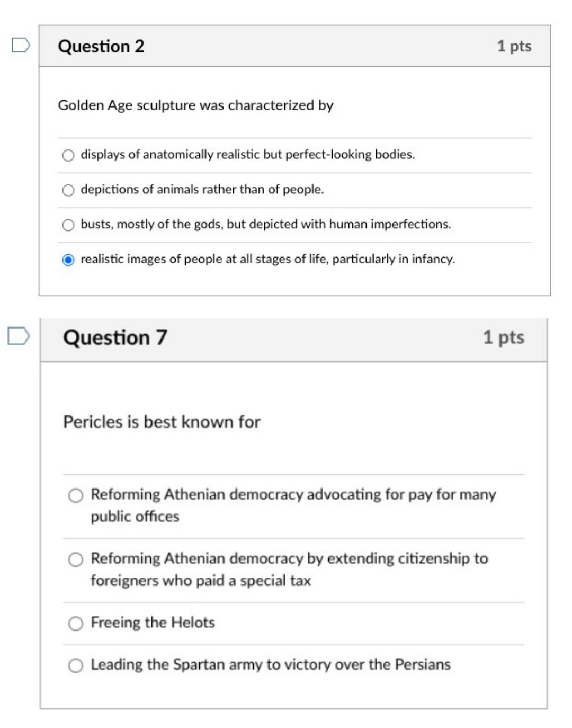Image resolution: width=572 pixels, height=728 pixels.
Task: Select 'Freeing the Helots' answer
Action: tap(76, 624)
